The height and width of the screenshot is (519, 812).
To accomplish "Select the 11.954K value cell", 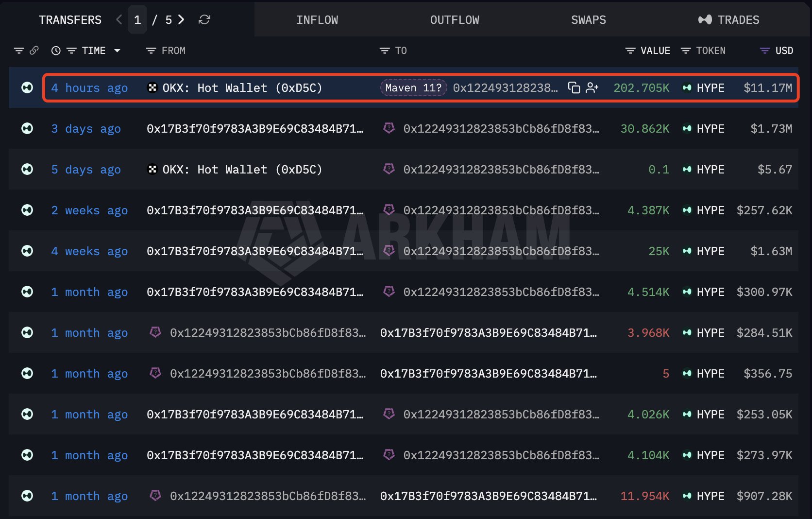I will pyautogui.click(x=645, y=496).
